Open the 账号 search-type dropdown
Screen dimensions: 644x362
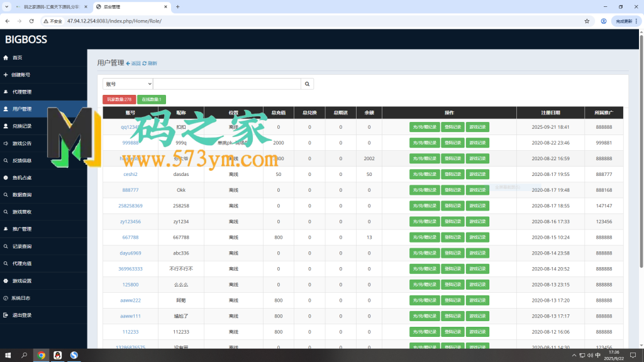click(x=127, y=84)
